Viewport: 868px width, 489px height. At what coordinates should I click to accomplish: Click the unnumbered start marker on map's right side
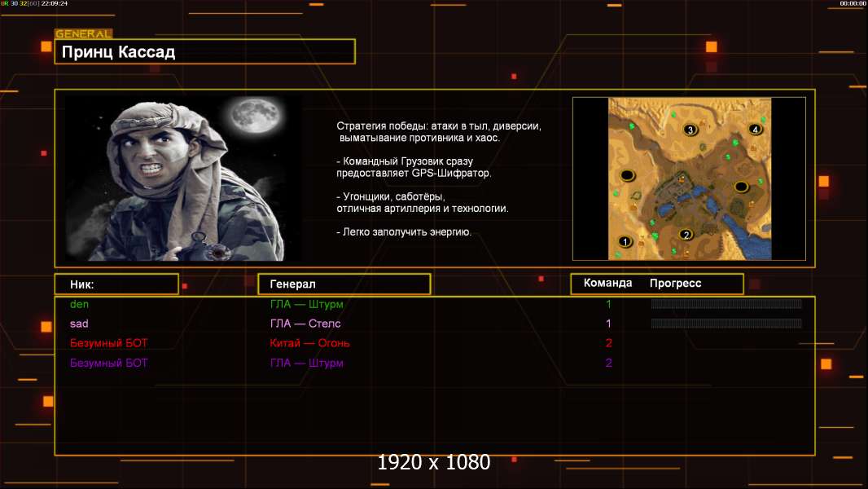[741, 187]
